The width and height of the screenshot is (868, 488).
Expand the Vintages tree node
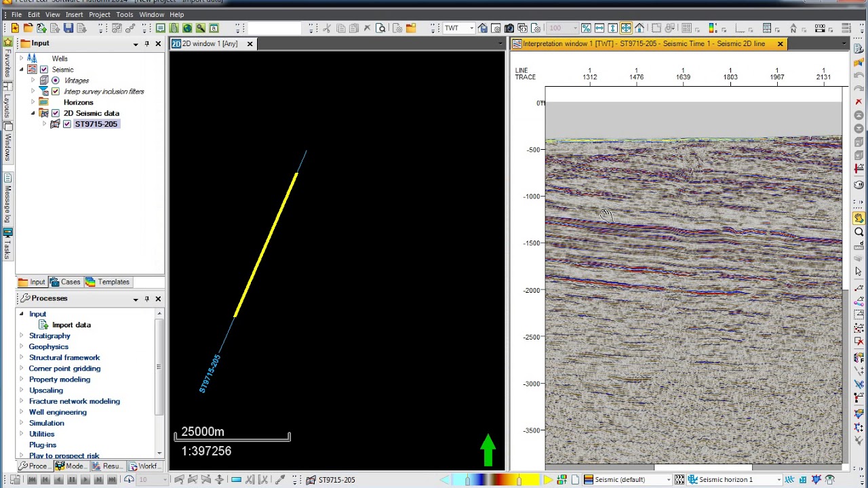(33, 80)
